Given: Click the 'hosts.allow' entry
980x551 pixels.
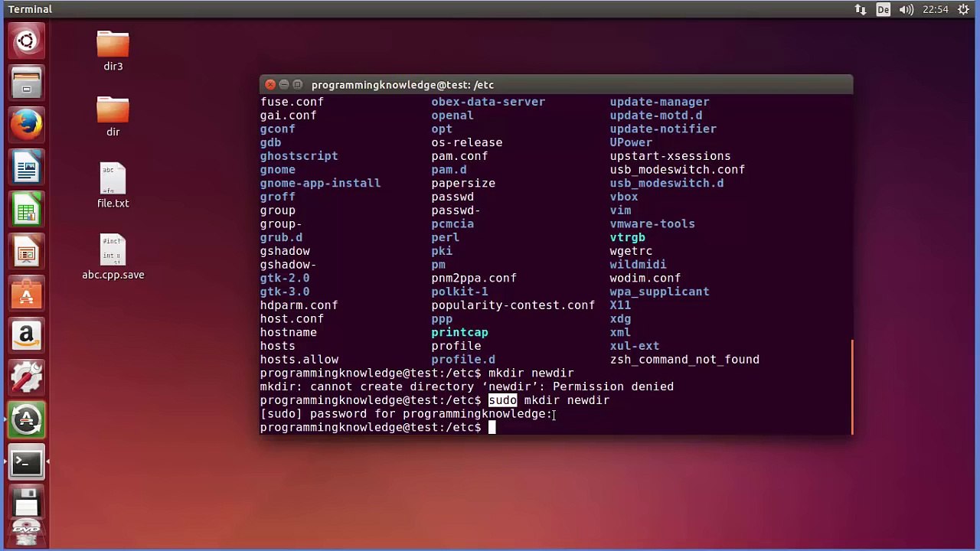Looking at the screenshot, I should pos(299,360).
